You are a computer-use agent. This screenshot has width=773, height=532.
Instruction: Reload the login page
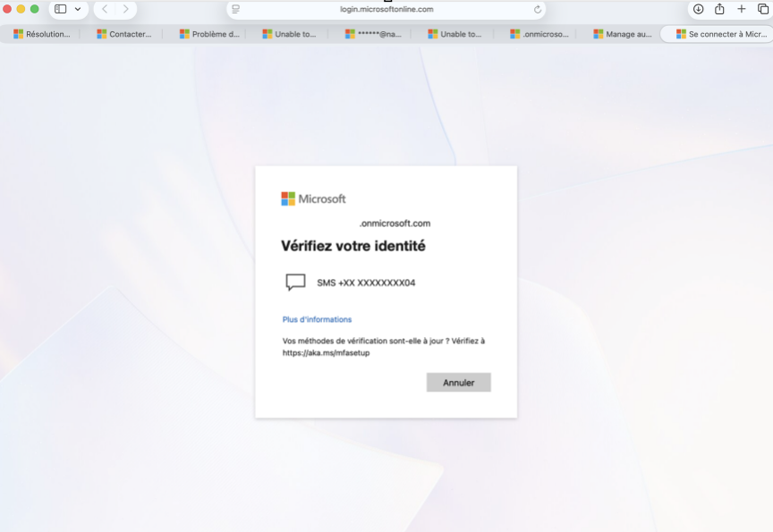(537, 10)
